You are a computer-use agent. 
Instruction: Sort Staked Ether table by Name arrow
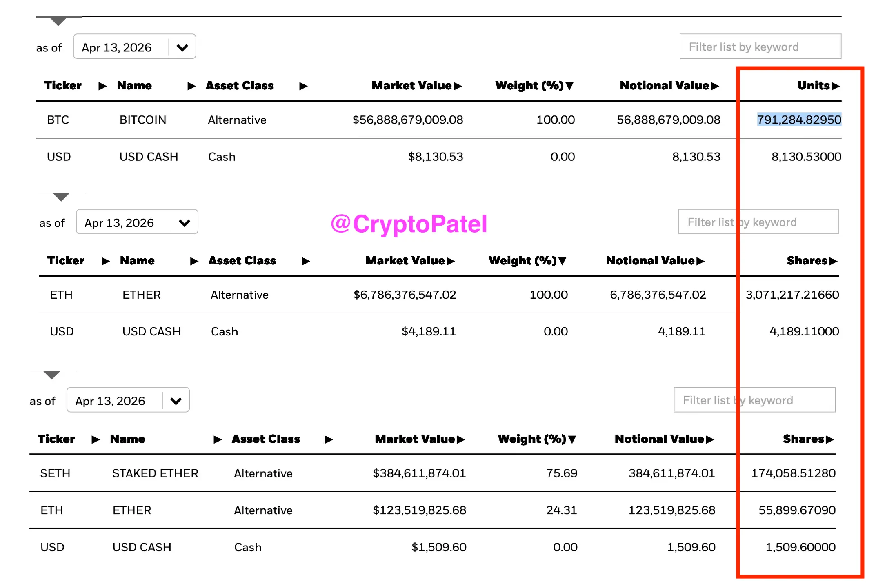click(x=218, y=439)
